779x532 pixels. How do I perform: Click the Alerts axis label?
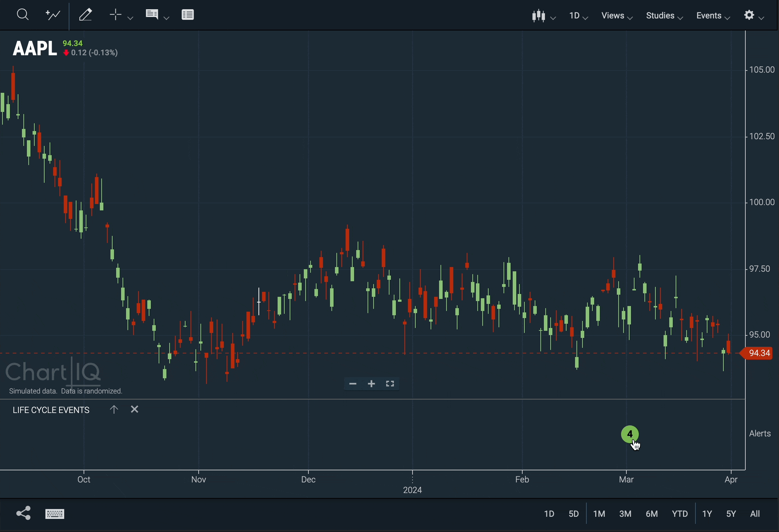click(x=760, y=434)
